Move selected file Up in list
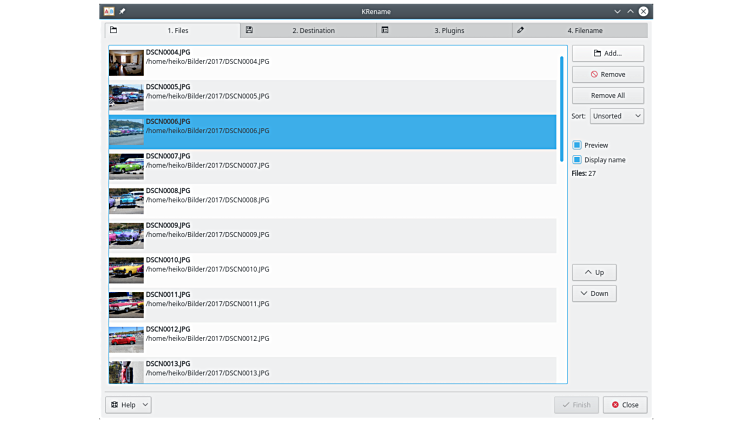This screenshot has height=423, width=752. 594,272
